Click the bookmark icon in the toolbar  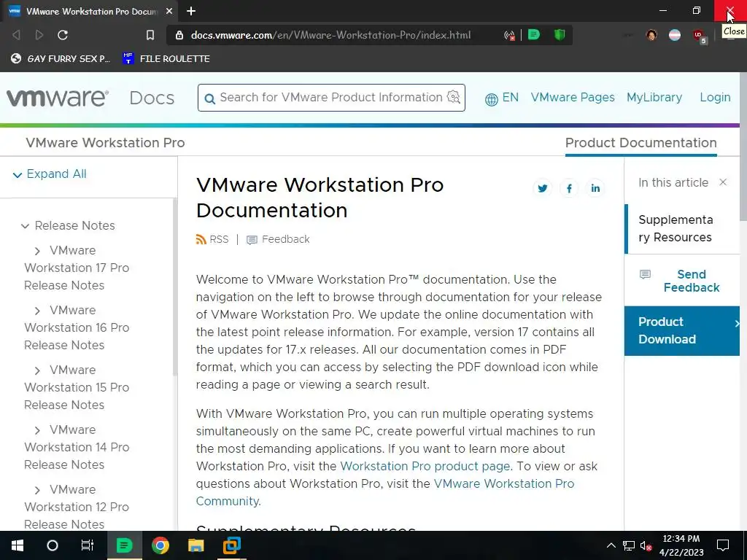click(150, 35)
